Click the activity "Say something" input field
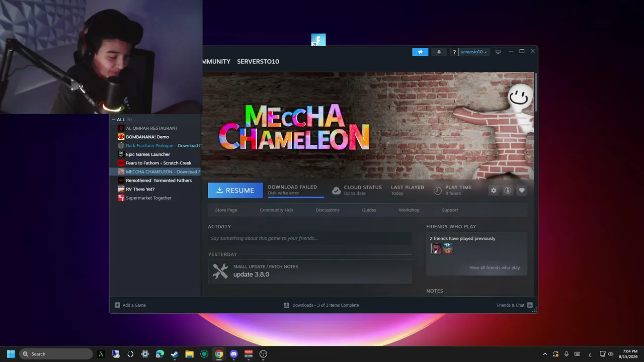The height and width of the screenshot is (362, 644). click(310, 238)
